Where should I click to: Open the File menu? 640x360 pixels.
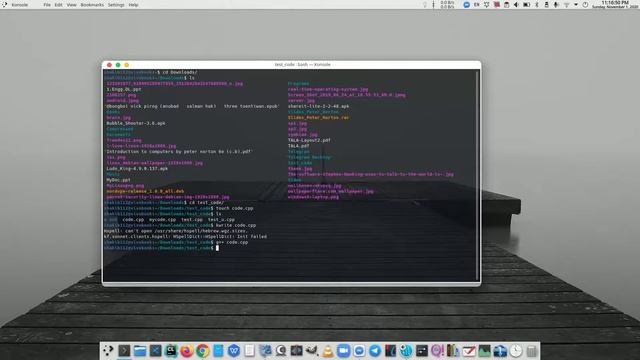pyautogui.click(x=47, y=5)
